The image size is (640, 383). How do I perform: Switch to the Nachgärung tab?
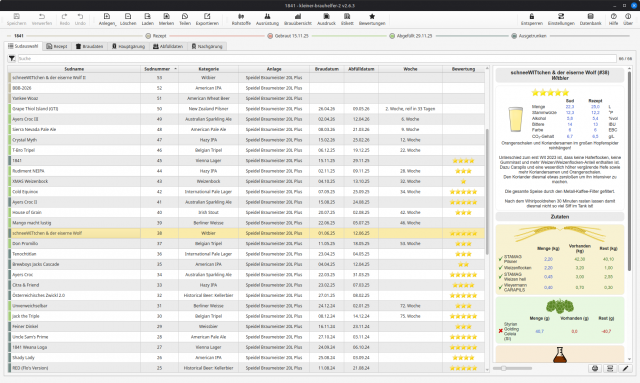click(207, 46)
